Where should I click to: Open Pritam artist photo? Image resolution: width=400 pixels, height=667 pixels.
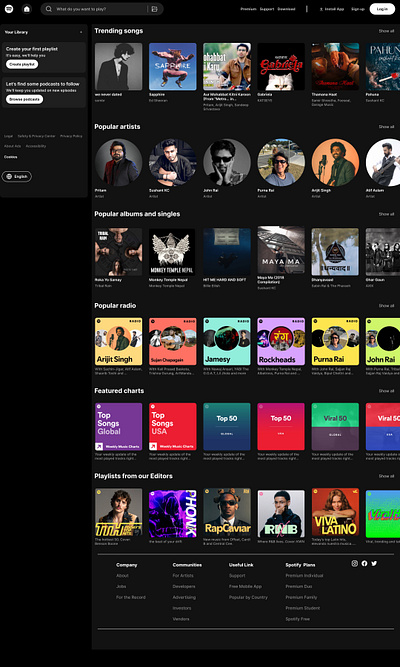tap(118, 162)
